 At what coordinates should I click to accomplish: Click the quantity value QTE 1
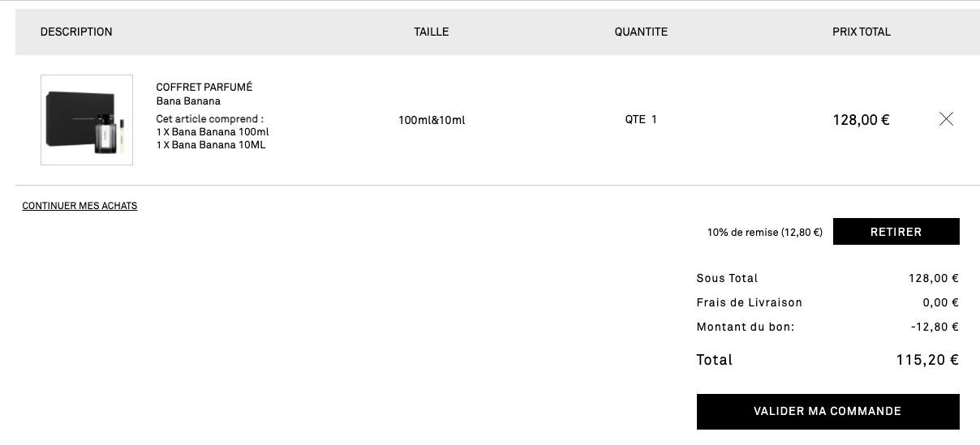641,119
